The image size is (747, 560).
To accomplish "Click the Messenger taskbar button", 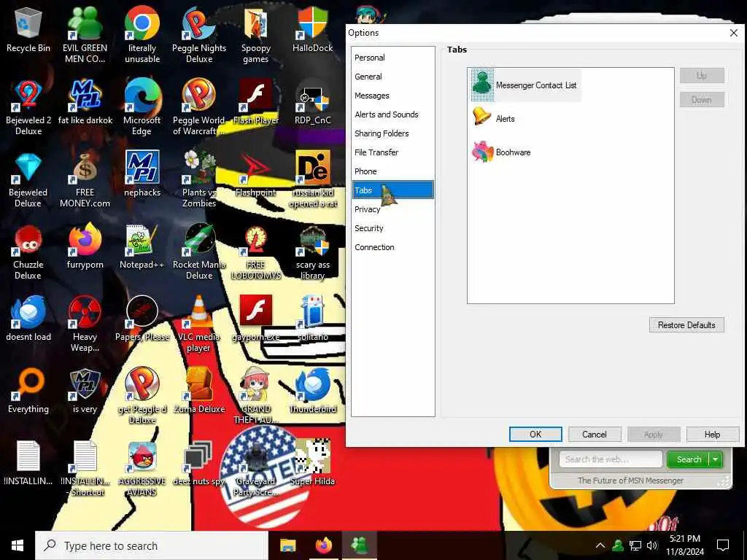I will (x=360, y=545).
